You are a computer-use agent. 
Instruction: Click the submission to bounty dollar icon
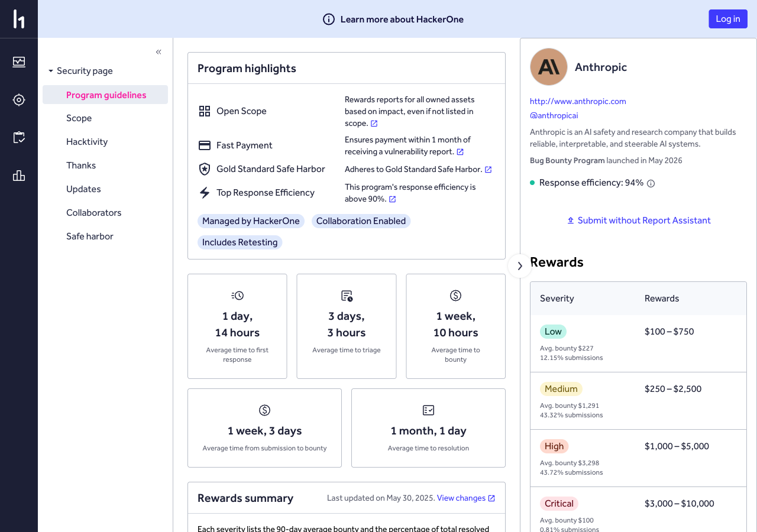coord(264,410)
